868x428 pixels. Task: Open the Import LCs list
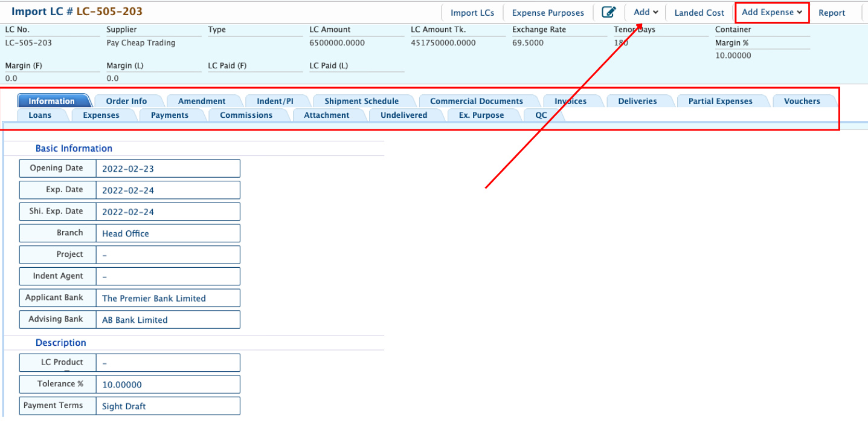(472, 13)
